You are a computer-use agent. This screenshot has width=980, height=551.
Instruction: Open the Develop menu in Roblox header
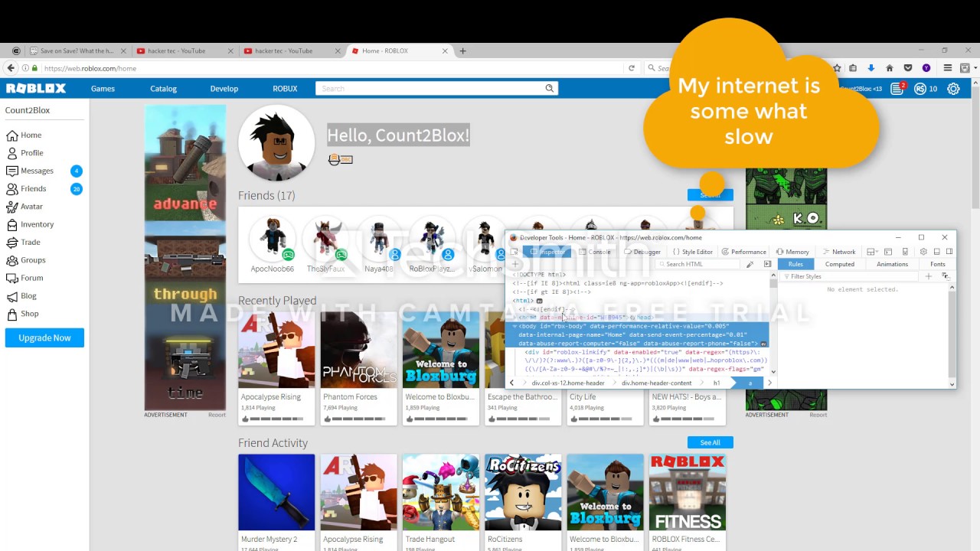(224, 89)
